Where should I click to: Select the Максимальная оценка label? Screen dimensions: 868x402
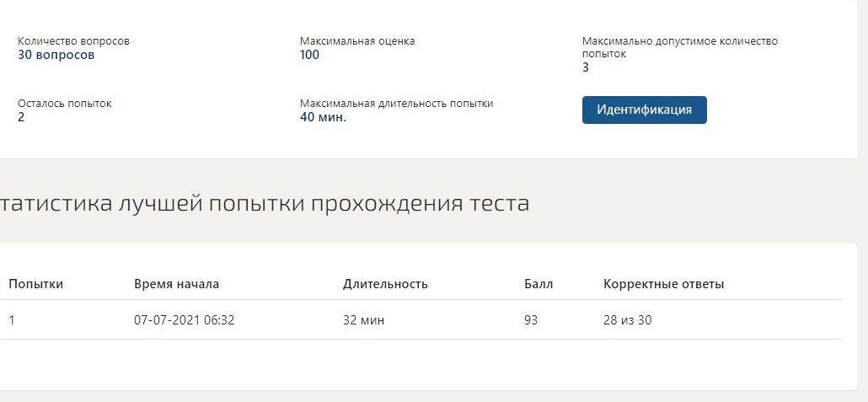pyautogui.click(x=357, y=41)
